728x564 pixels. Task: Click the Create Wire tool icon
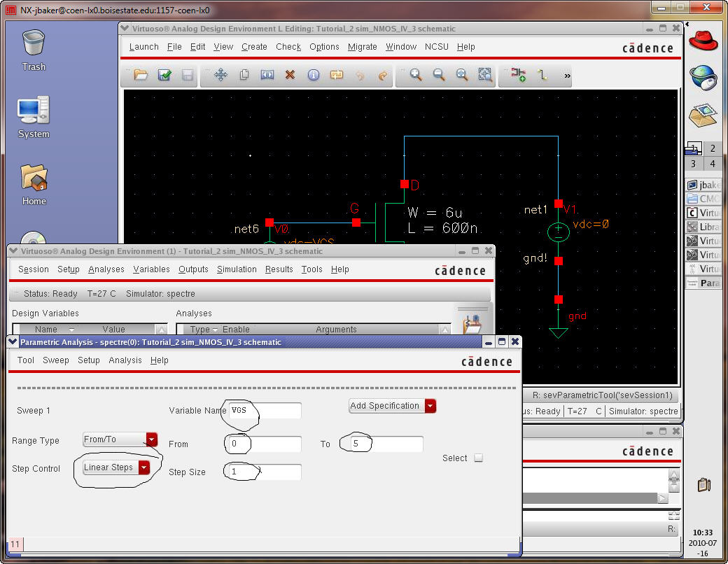(541, 75)
